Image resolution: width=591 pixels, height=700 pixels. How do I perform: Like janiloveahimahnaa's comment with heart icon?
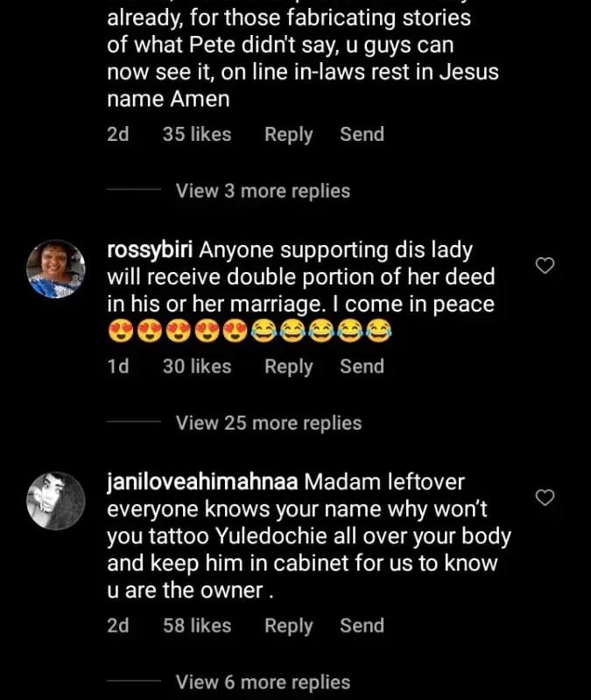[545, 498]
